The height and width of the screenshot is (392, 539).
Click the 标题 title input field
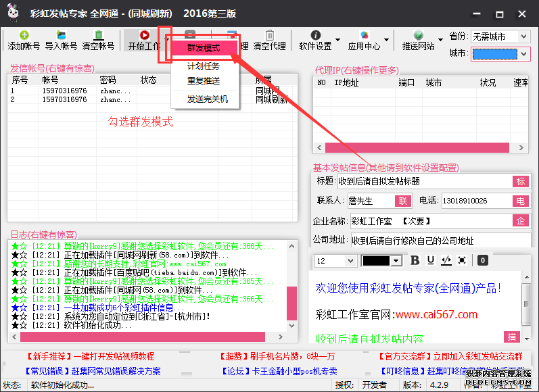[425, 181]
